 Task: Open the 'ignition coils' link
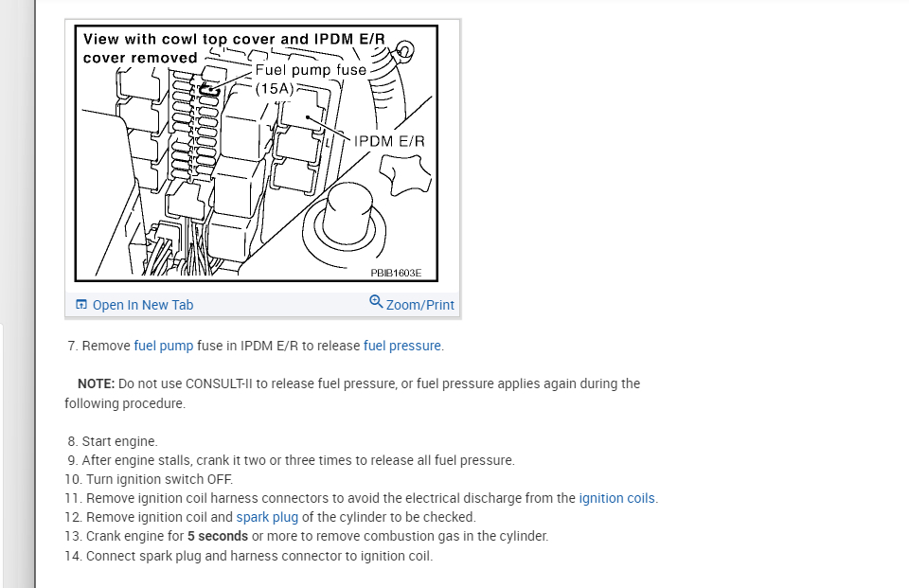616,498
